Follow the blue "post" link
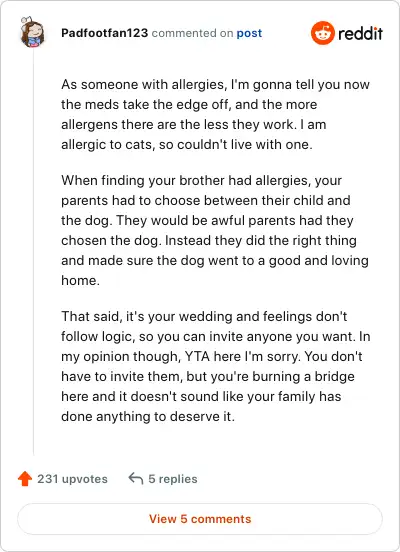The height and width of the screenshot is (552, 400). [x=249, y=33]
